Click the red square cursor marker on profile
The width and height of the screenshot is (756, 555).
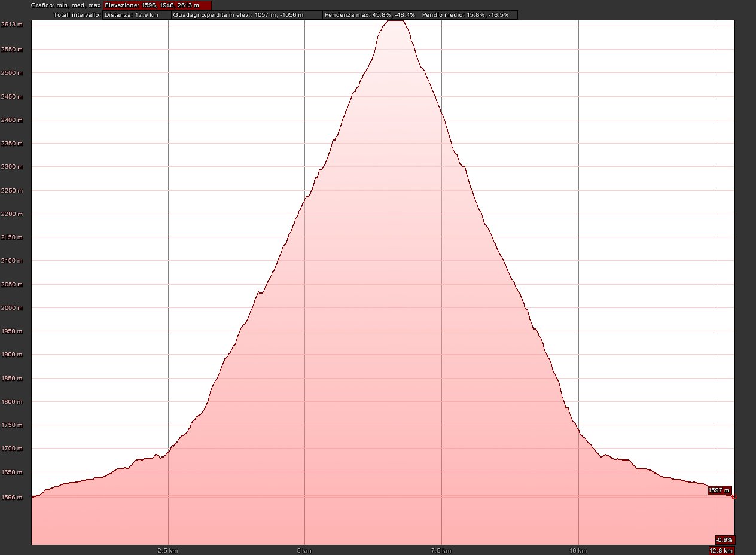[x=733, y=496]
